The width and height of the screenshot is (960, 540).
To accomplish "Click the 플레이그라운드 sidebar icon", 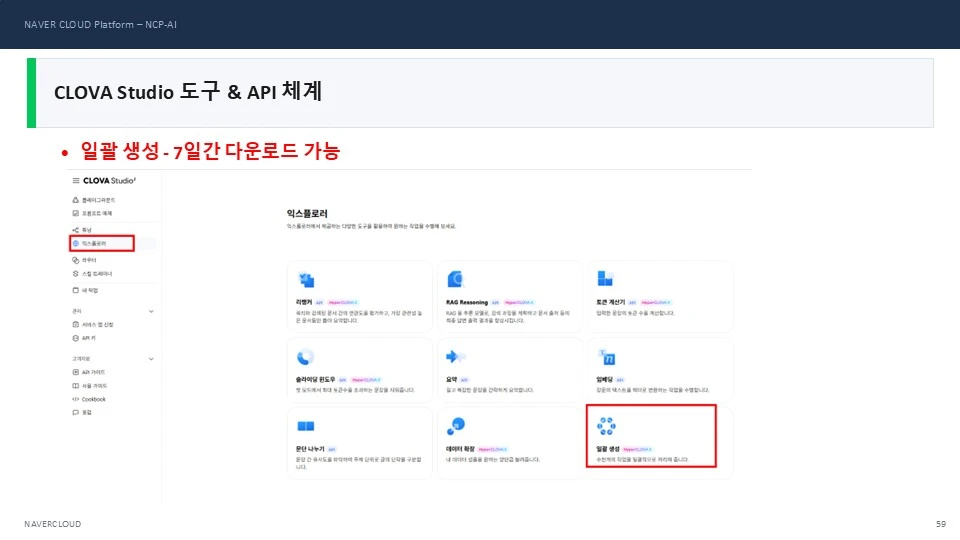I will [76, 200].
